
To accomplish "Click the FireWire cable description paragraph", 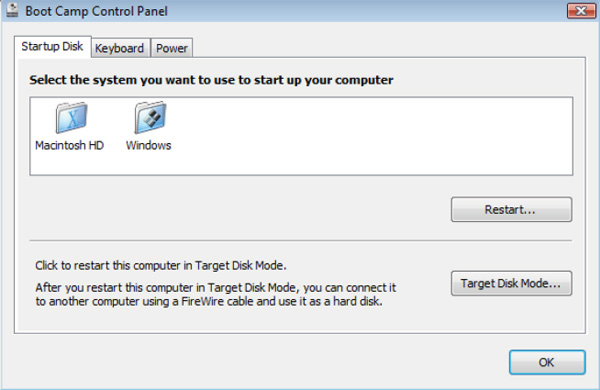I will (x=216, y=294).
